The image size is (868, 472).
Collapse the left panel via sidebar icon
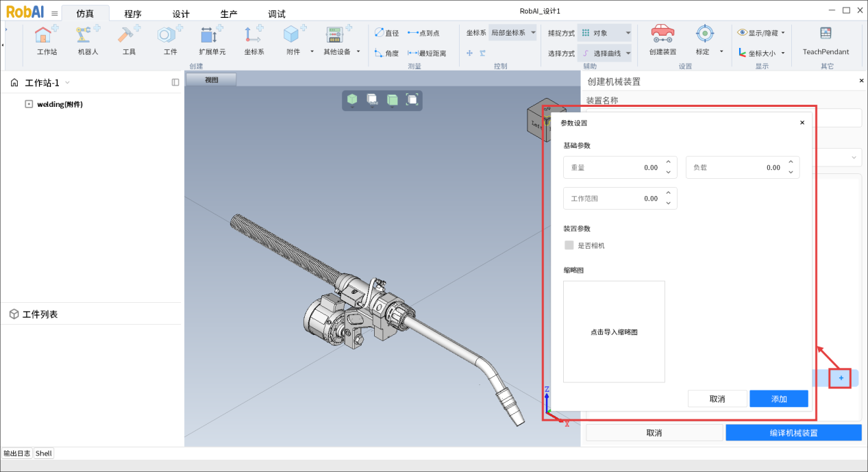pyautogui.click(x=175, y=82)
